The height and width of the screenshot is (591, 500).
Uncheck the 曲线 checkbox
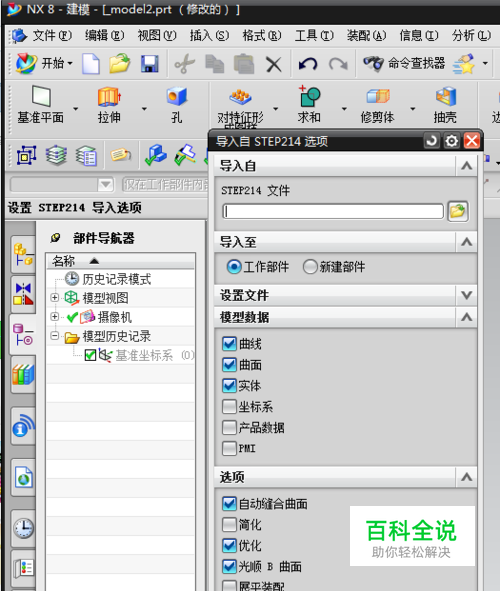tap(229, 343)
